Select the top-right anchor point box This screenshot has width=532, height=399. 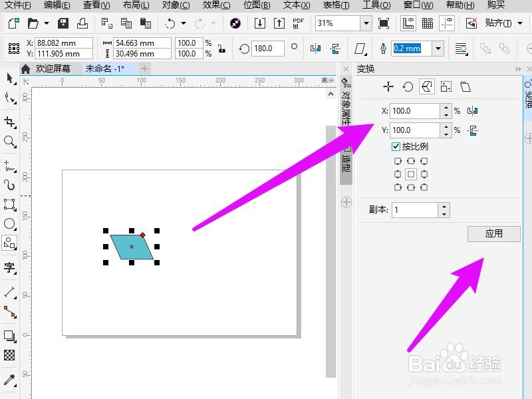point(424,161)
